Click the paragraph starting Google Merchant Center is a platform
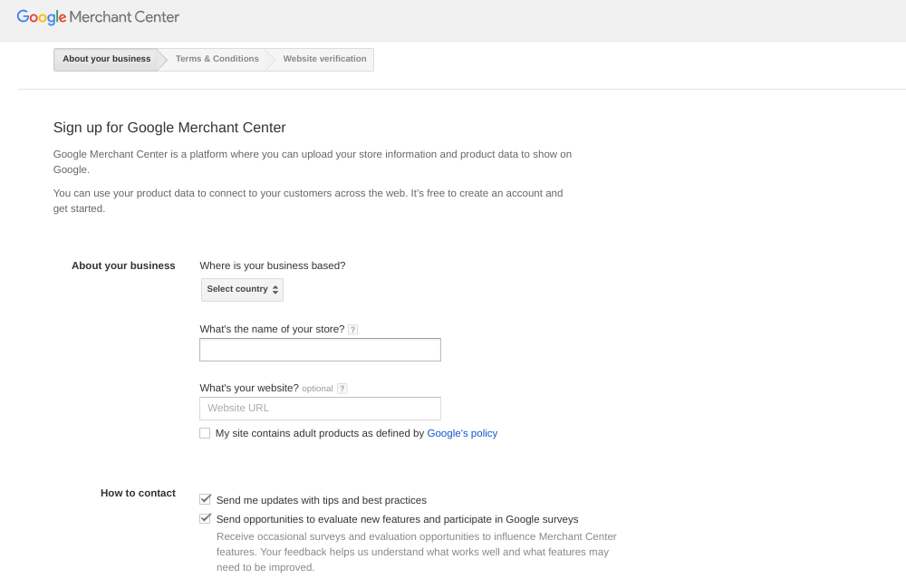The width and height of the screenshot is (906, 588). click(x=313, y=162)
